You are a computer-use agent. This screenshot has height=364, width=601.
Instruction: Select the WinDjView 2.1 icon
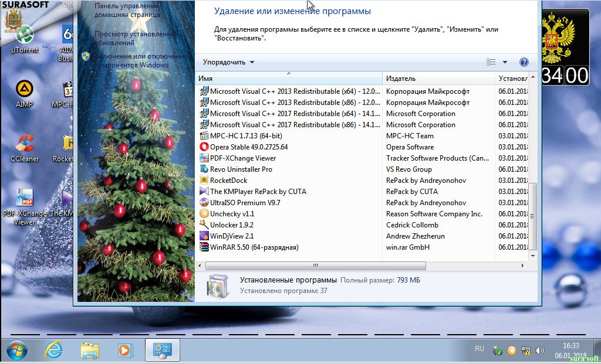[204, 236]
